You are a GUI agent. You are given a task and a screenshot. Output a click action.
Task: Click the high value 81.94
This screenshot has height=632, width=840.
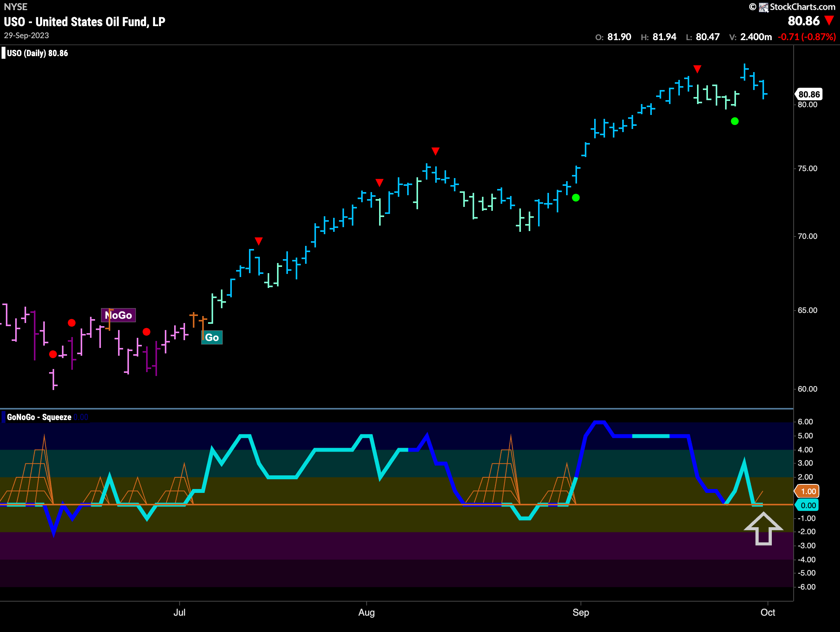pyautogui.click(x=664, y=37)
